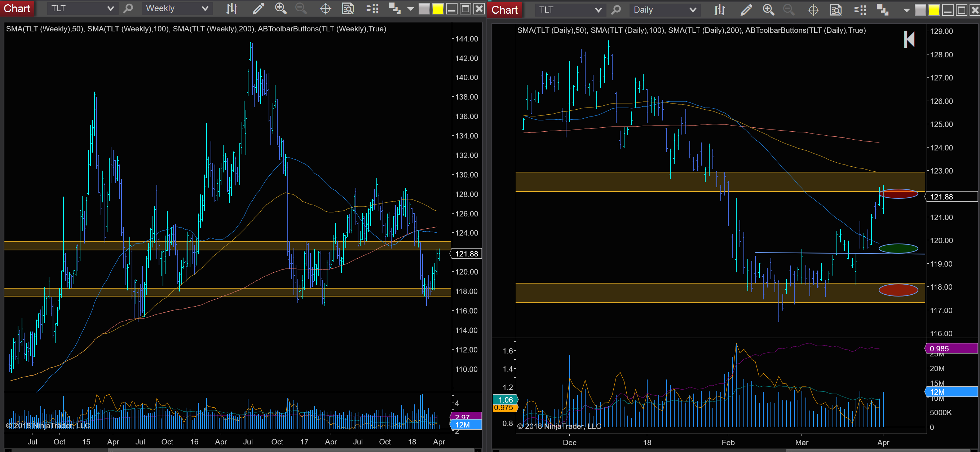Select the green ellipse on Daily chart
The width and height of the screenshot is (980, 452).
coord(898,249)
